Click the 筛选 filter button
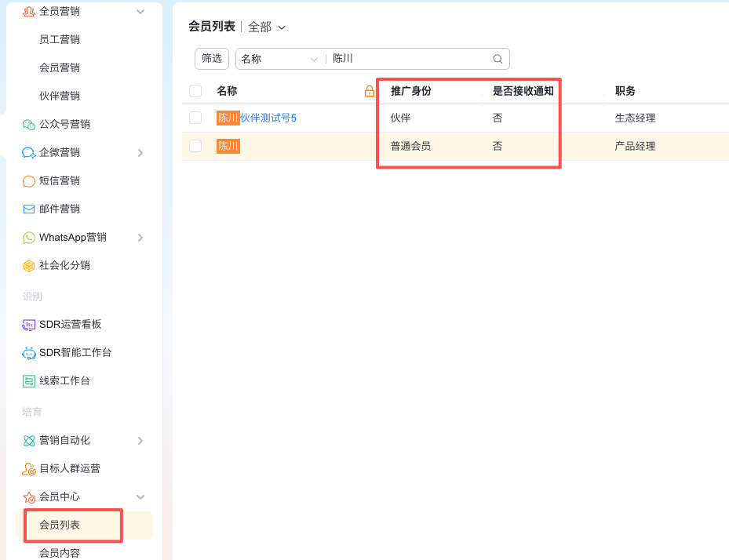The width and height of the screenshot is (729, 560). click(212, 59)
